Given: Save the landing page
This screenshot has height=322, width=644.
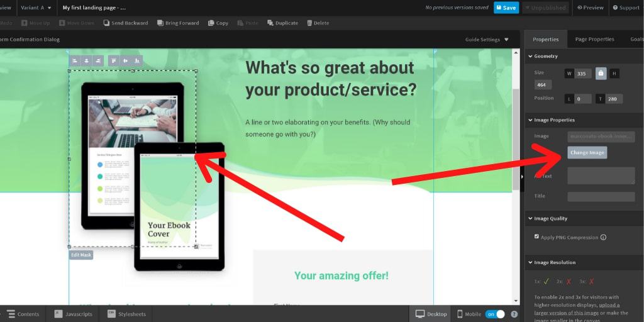Looking at the screenshot, I should coord(506,8).
